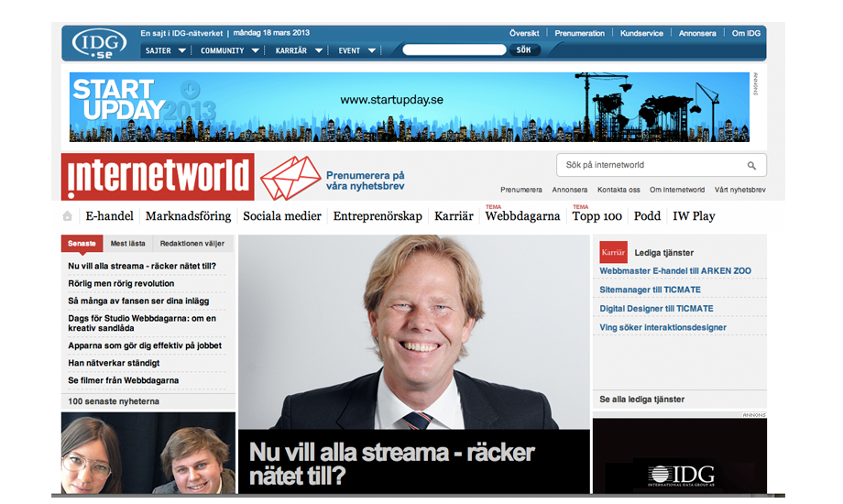Image resolution: width=843 pixels, height=504 pixels.
Task: Open 'Ving söker interaktionsdesigner' job
Action: pos(662,327)
